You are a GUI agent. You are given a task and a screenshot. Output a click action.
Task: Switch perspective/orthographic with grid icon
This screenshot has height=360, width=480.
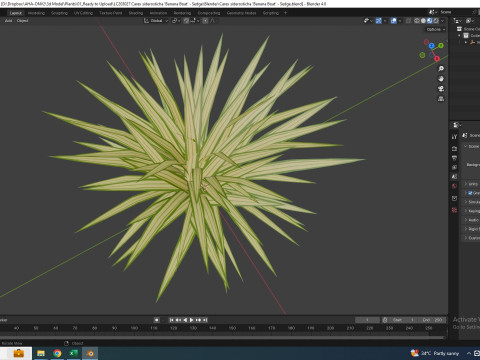coord(441,99)
